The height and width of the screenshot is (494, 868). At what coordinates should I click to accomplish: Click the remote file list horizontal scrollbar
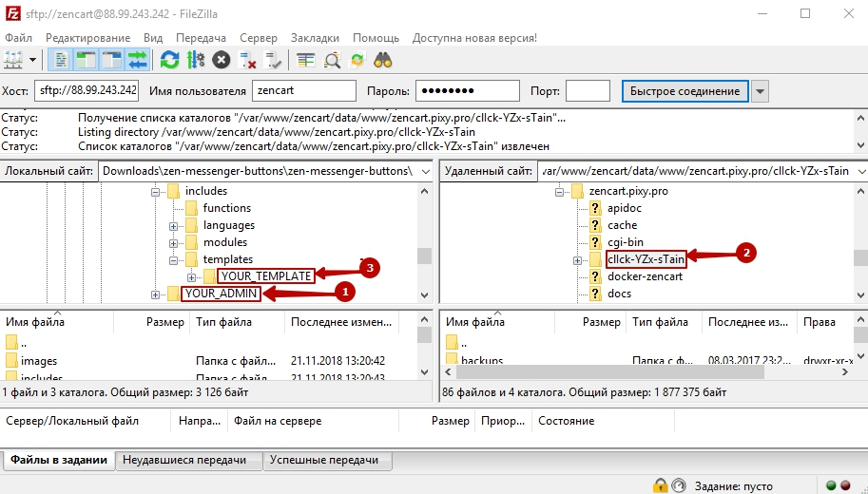pyautogui.click(x=612, y=372)
